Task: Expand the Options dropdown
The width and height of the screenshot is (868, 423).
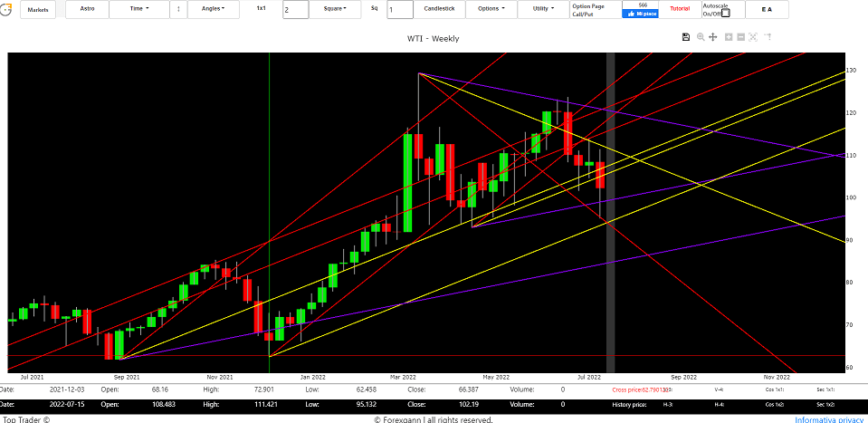Action: point(491,9)
